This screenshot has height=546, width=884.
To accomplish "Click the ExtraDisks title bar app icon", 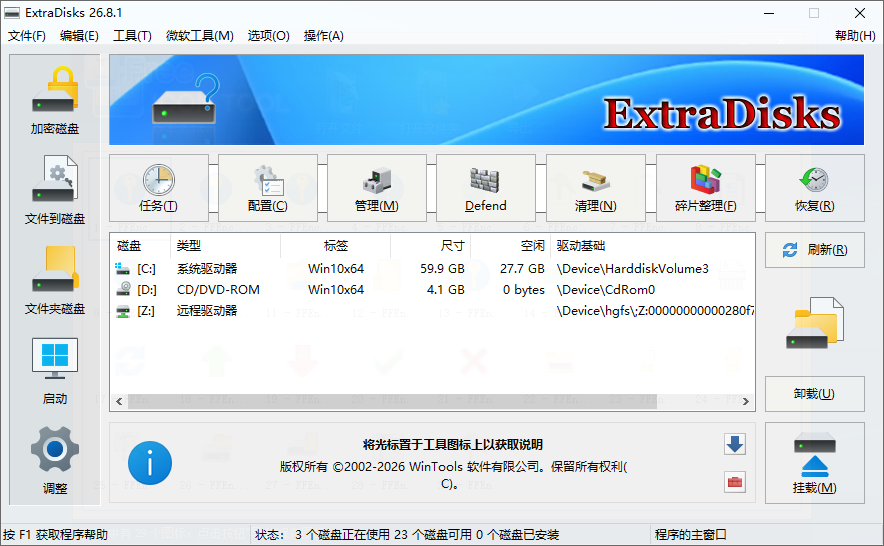I will click(11, 12).
